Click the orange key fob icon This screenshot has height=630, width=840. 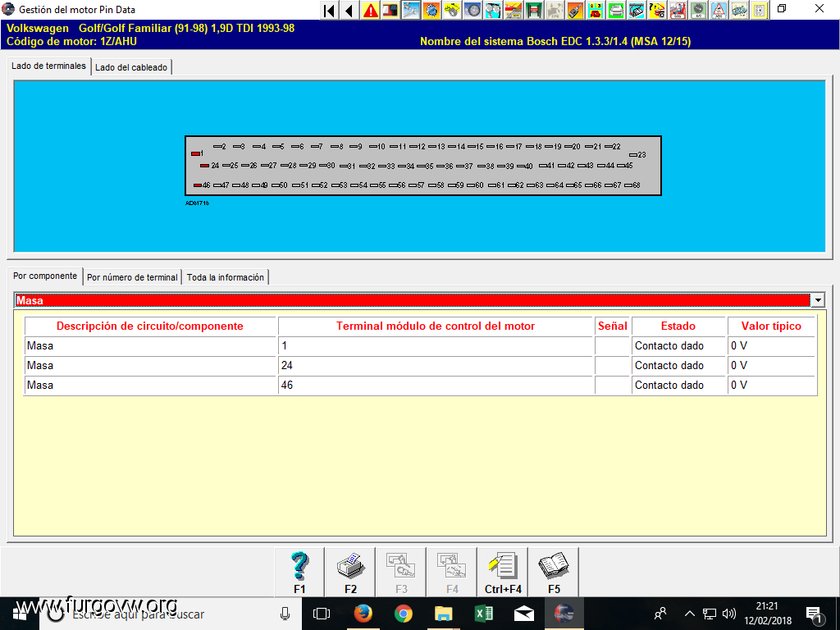coord(574,10)
